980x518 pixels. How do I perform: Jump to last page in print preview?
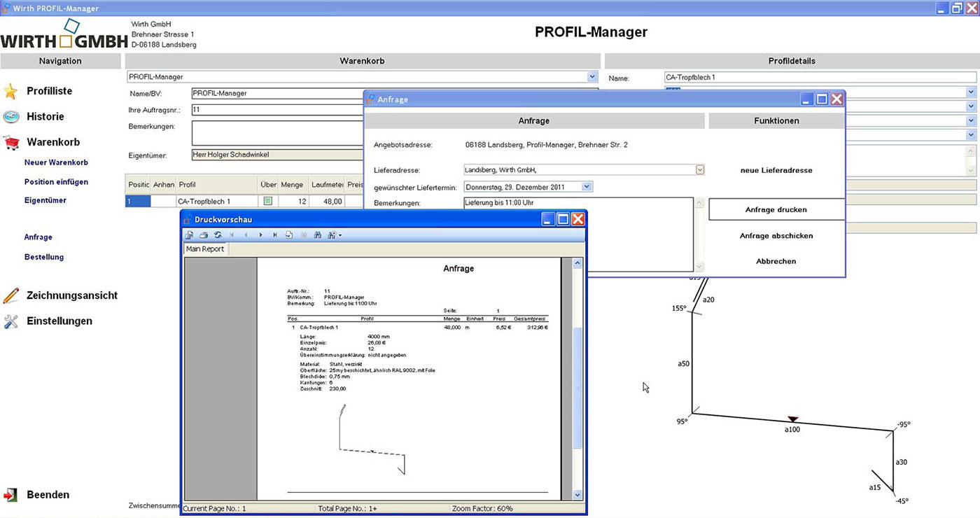(275, 235)
